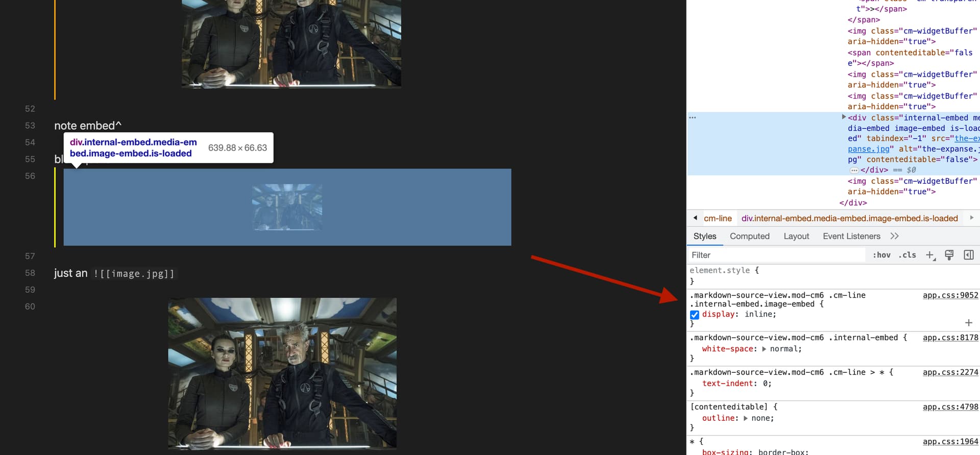This screenshot has width=980, height=455.
Task: Click the highlighted small embedded image in the editor
Action: [x=287, y=207]
